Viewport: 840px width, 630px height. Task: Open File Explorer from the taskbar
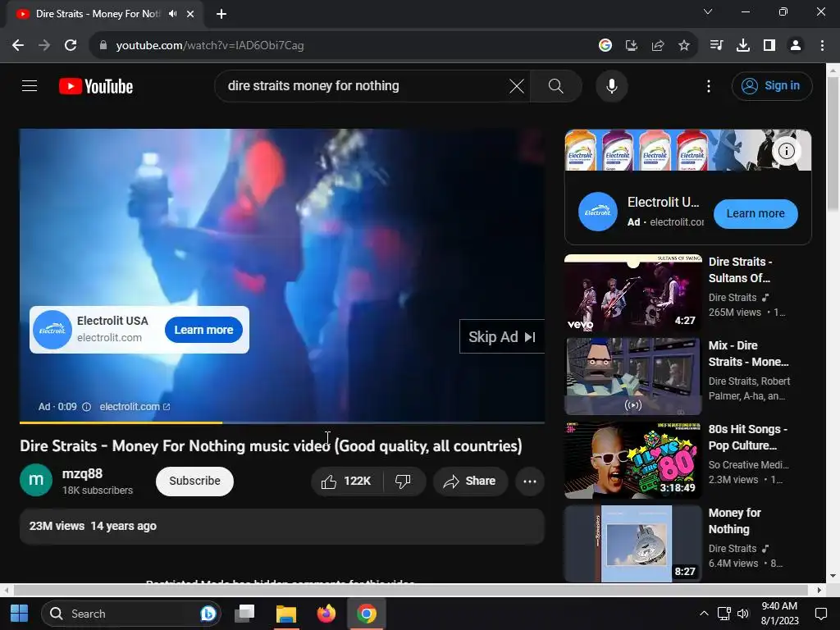coord(286,614)
